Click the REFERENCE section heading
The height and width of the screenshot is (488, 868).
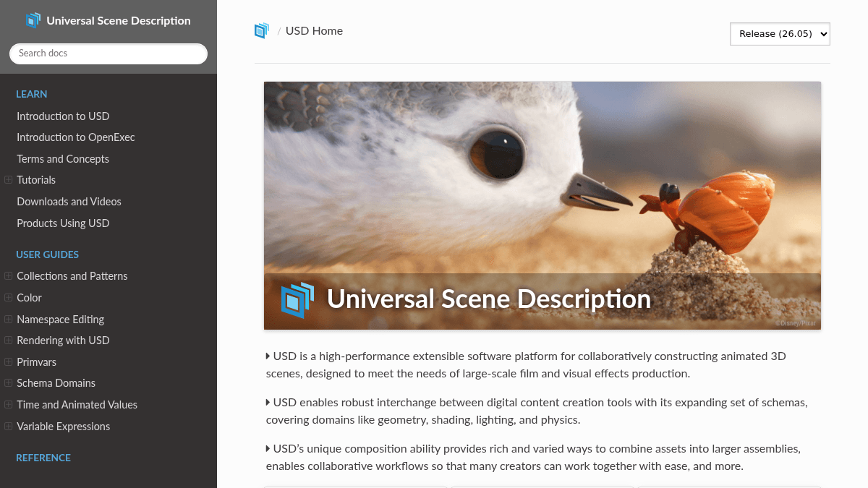pos(43,458)
